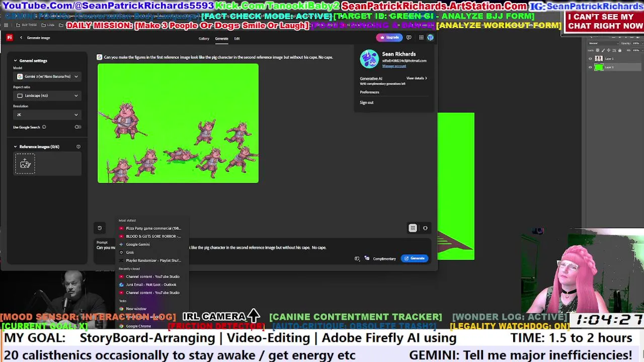Open the Adobe Firefly home logo
The height and width of the screenshot is (362, 644).
coord(9,38)
